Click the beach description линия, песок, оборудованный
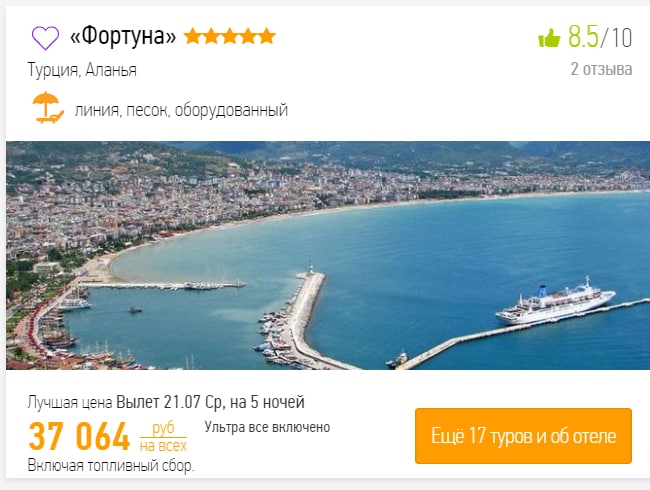Viewport: 650px width, 490px height. (181, 110)
